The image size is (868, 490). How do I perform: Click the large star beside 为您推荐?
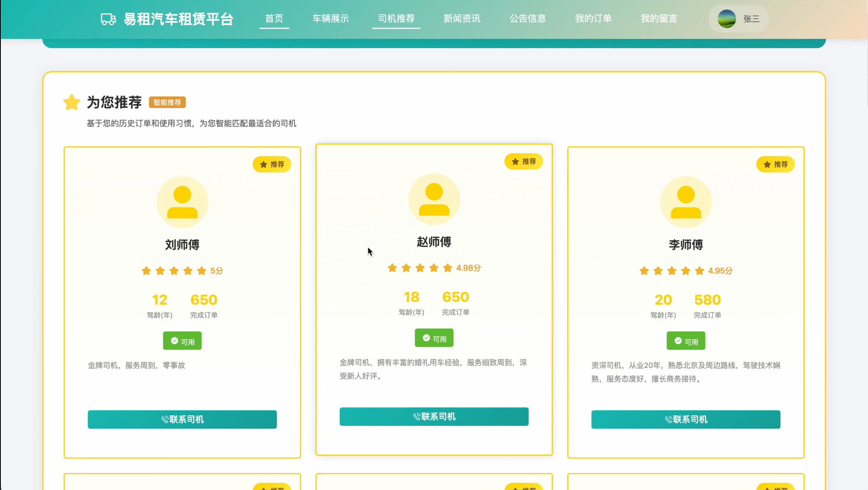click(71, 102)
